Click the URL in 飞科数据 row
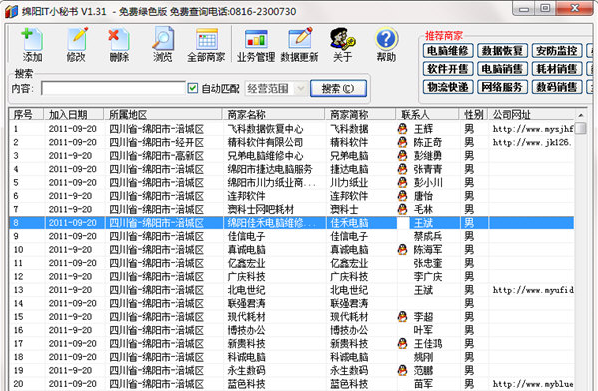Screen dimensions: 598x391 (x=533, y=129)
